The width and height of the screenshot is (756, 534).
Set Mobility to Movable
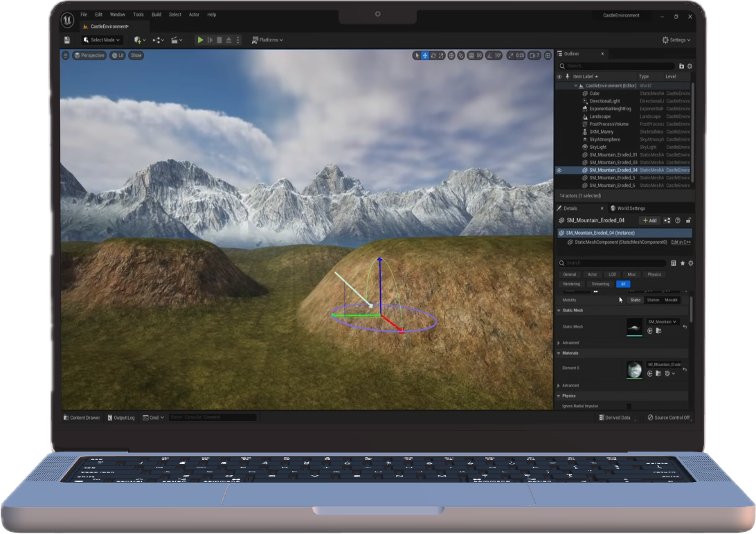(671, 300)
